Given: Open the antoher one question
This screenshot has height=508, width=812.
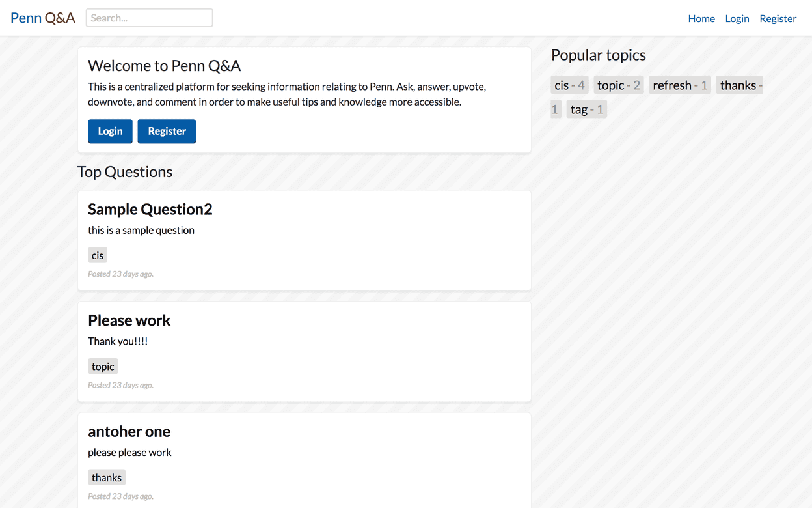Looking at the screenshot, I should pyautogui.click(x=129, y=432).
